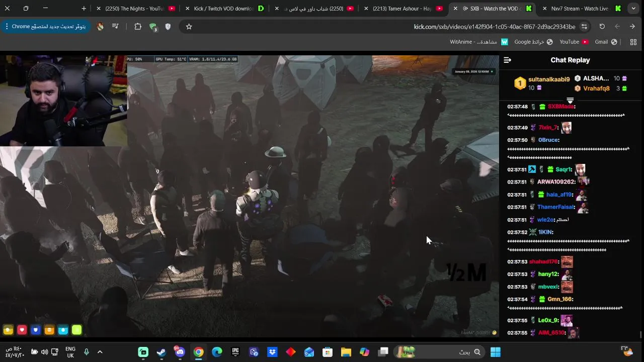Click the VOD video player area
Screen dimensions: 644x362
[250, 196]
